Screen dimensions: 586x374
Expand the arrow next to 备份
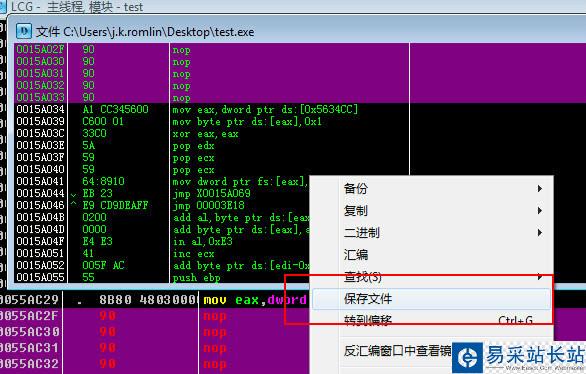click(x=540, y=188)
